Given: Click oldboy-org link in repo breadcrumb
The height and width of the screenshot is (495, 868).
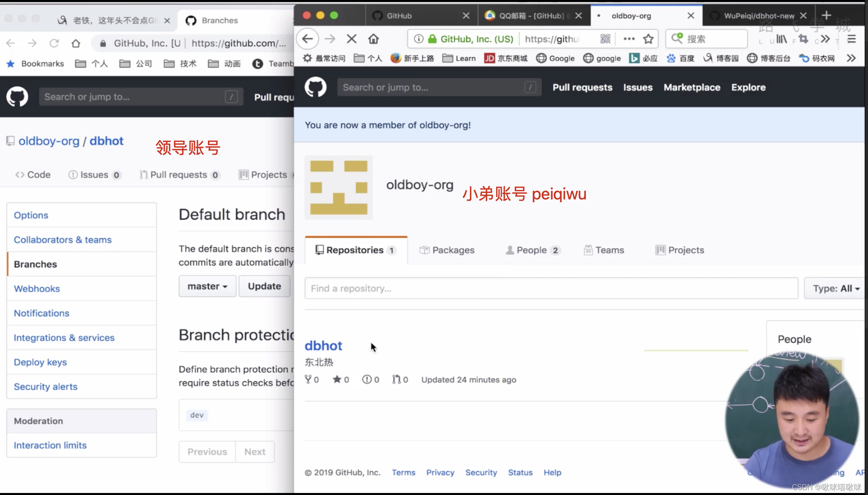Looking at the screenshot, I should [x=49, y=141].
